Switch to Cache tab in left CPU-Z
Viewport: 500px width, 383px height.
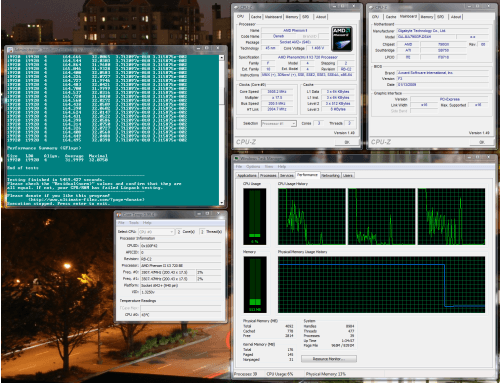click(256, 17)
